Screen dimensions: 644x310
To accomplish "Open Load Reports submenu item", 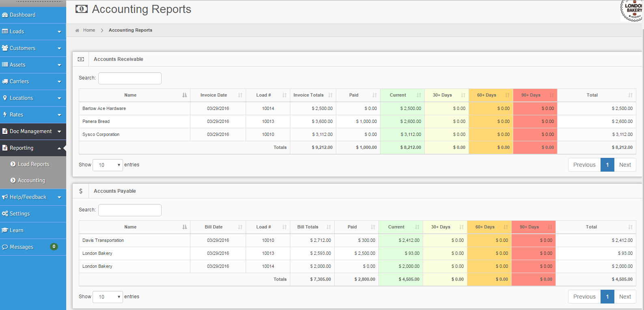I will pos(33,164).
